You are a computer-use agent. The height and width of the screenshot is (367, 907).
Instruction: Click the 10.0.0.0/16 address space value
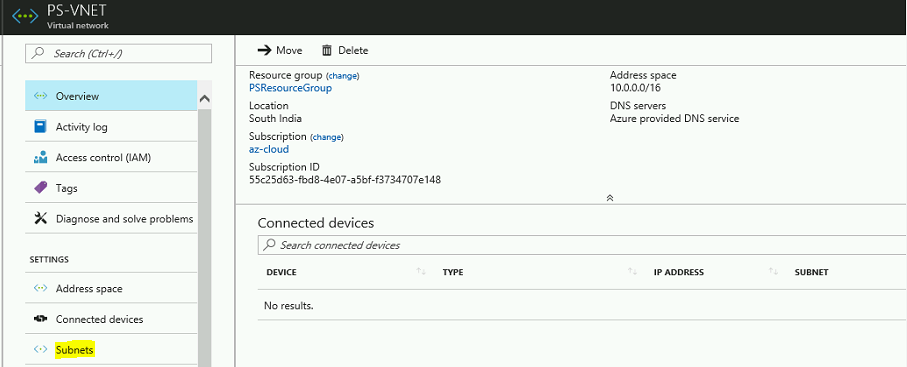point(635,88)
